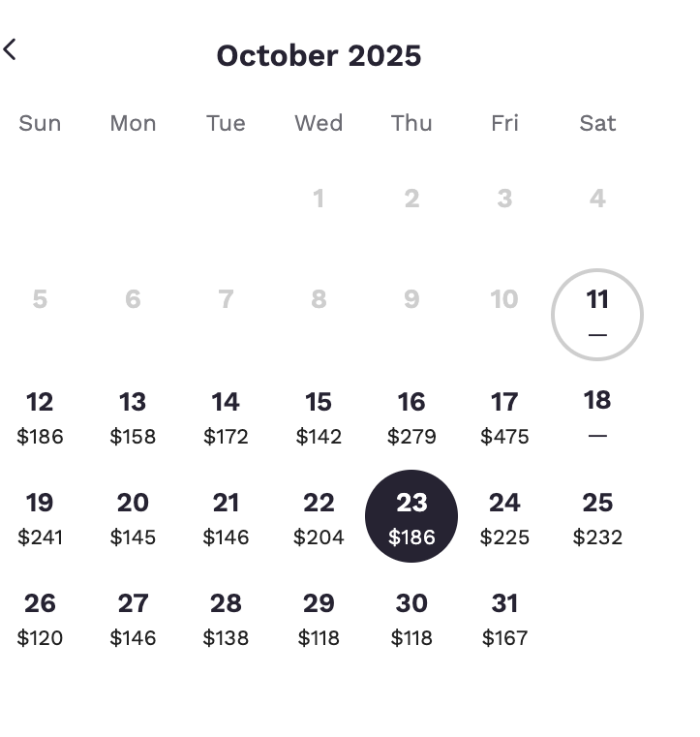Choose October 13 for $158

[133, 416]
